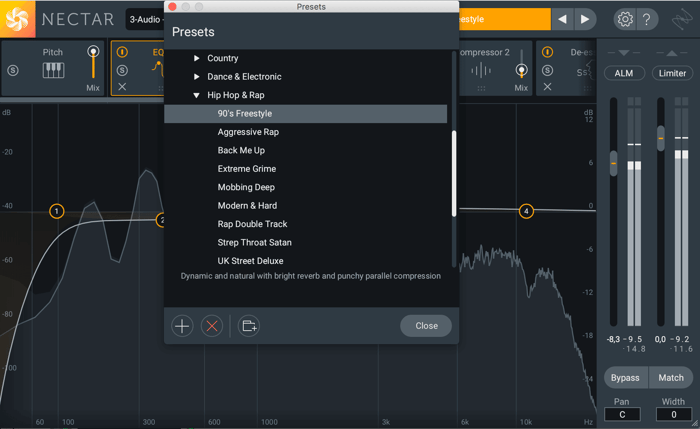Toggle the Limiter button

coord(672,73)
